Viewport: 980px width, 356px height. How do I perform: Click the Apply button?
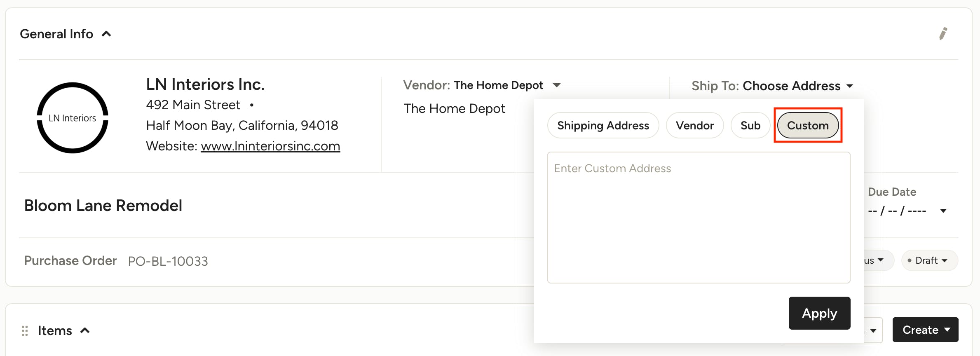819,313
